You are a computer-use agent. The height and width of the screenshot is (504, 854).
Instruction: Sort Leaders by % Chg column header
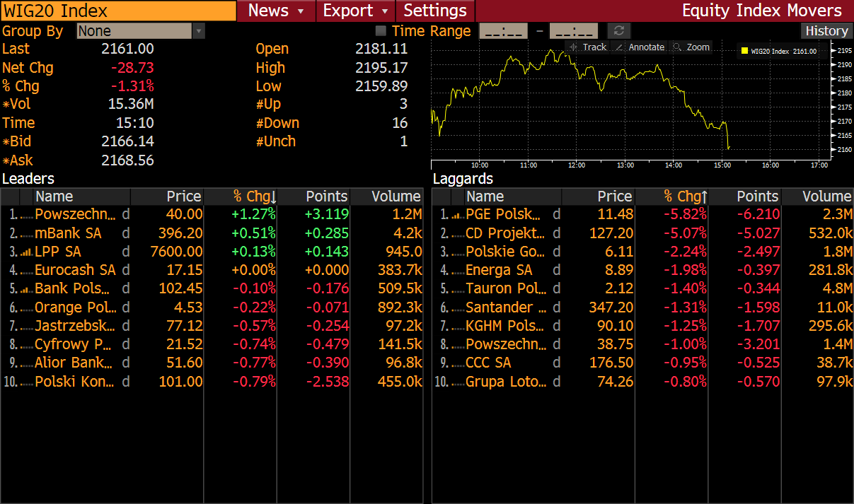coord(241,197)
